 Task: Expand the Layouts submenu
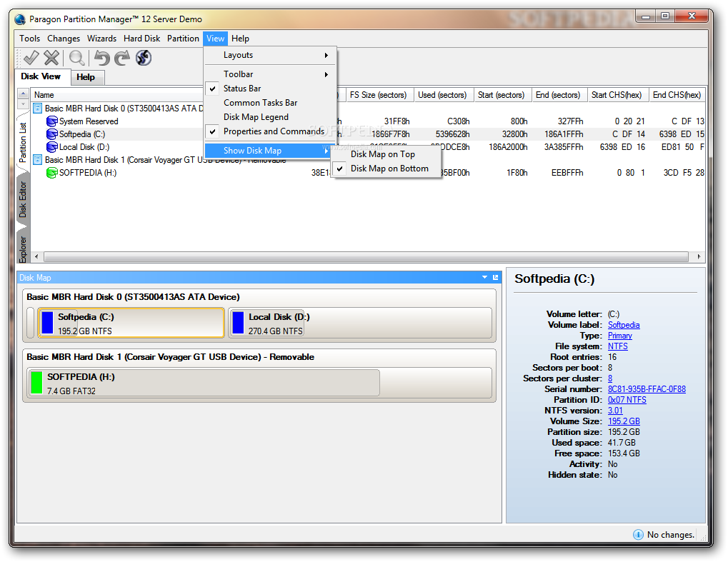(x=270, y=55)
